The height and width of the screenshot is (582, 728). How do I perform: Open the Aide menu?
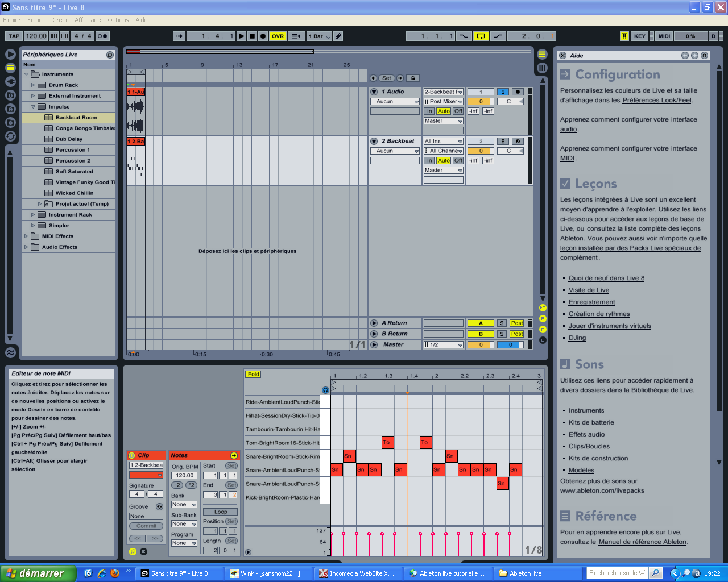[x=142, y=20]
